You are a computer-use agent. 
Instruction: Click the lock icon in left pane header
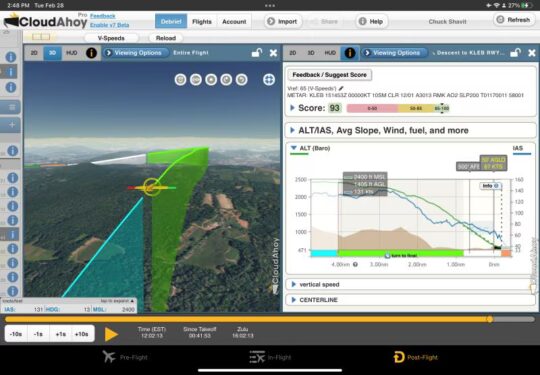point(257,53)
